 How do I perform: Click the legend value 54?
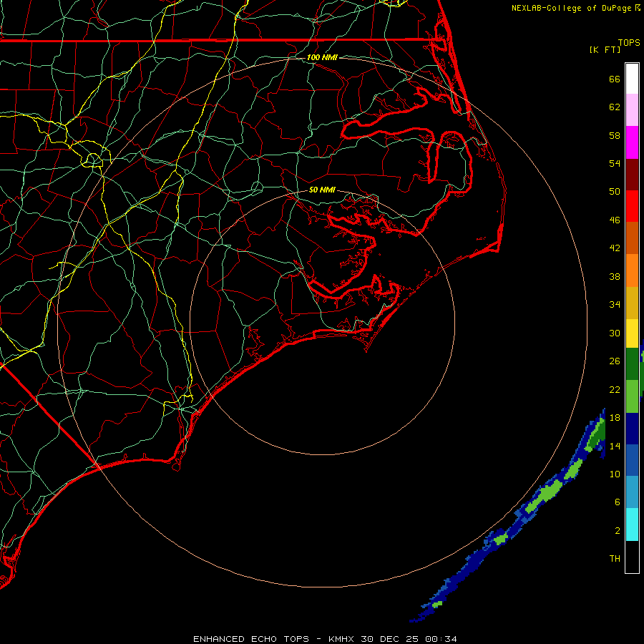[x=615, y=163]
